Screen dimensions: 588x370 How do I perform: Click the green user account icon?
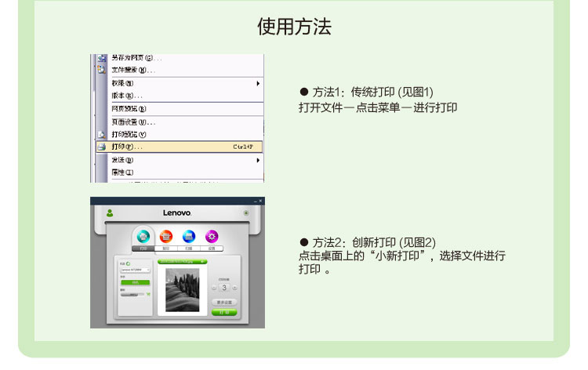click(110, 212)
